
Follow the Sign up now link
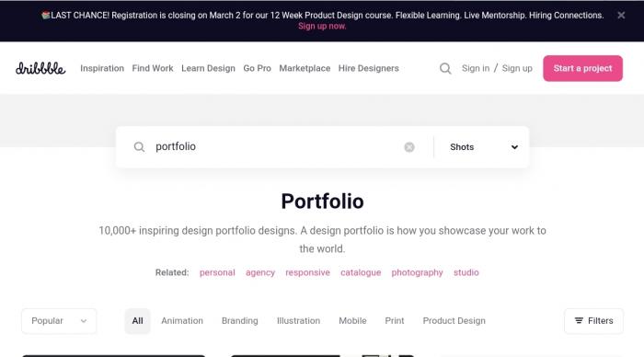tap(322, 27)
